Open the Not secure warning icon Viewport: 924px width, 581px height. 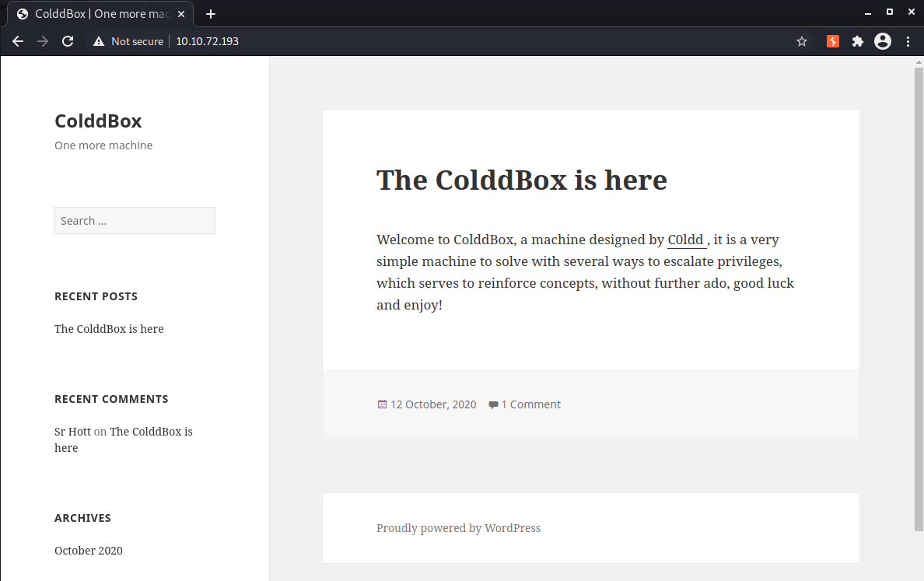pyautogui.click(x=99, y=41)
